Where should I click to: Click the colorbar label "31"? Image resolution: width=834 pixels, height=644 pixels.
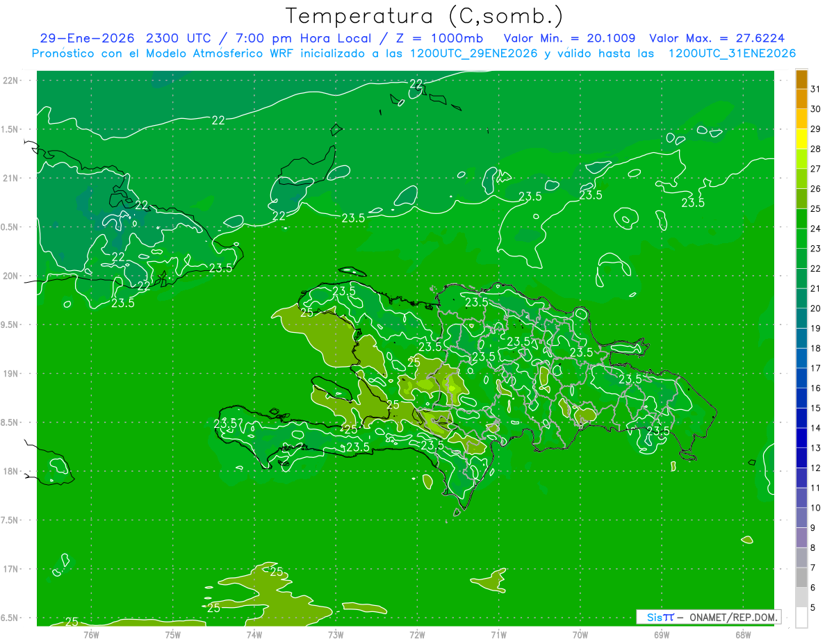coord(816,89)
